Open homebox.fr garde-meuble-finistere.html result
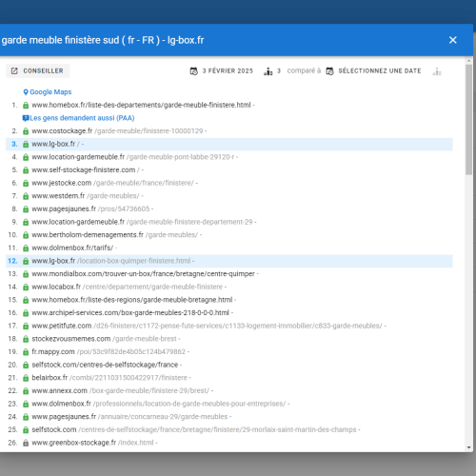Screen dimensions: 476x476 pos(141,105)
